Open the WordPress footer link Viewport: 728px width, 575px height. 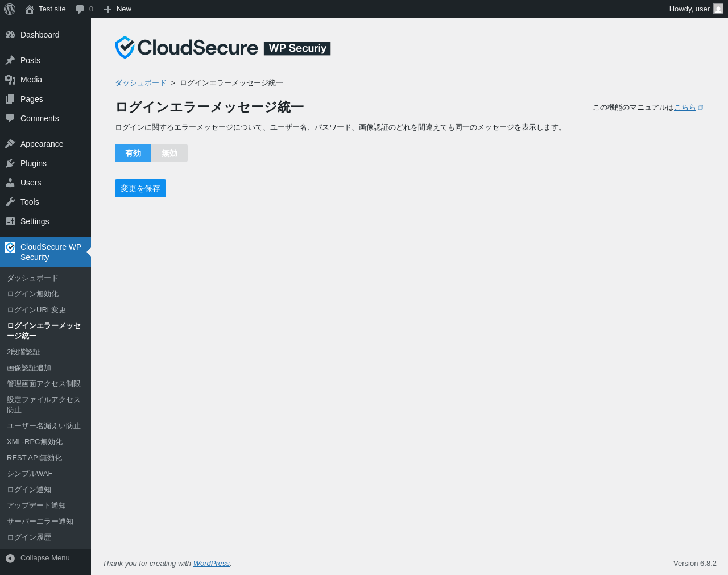click(x=212, y=564)
